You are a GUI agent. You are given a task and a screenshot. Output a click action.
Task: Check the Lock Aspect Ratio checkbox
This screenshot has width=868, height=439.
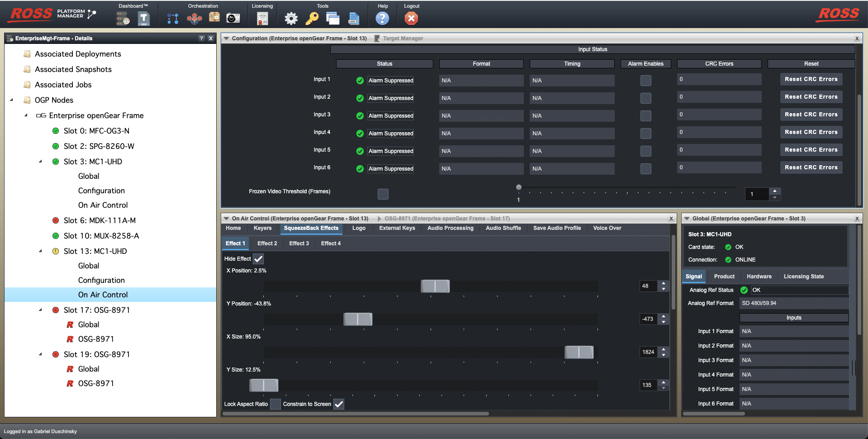[275, 404]
